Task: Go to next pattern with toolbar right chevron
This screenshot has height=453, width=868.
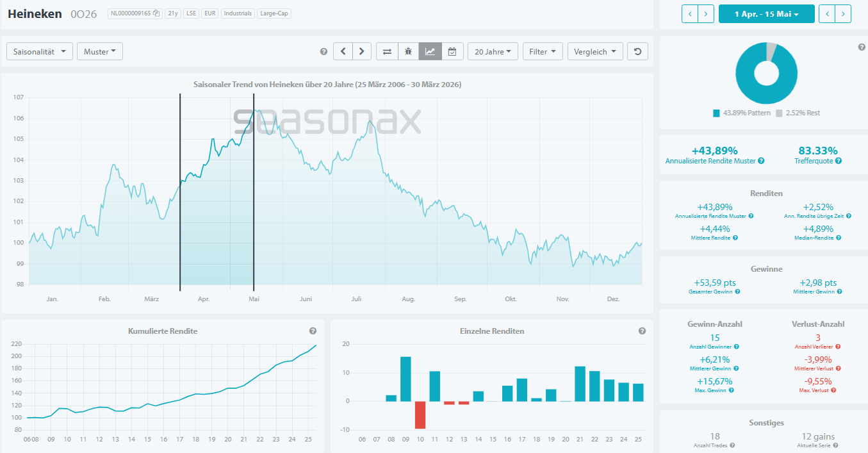Action: pyautogui.click(x=362, y=51)
